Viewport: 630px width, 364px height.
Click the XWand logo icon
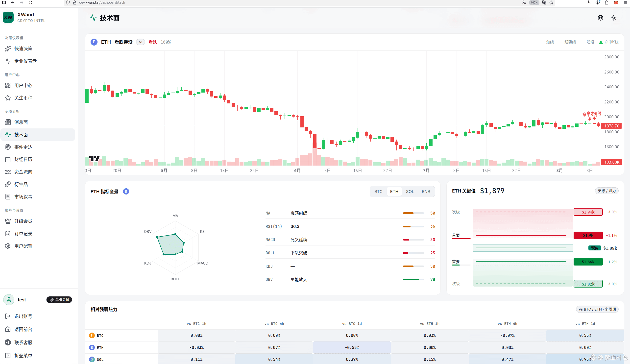point(8,17)
